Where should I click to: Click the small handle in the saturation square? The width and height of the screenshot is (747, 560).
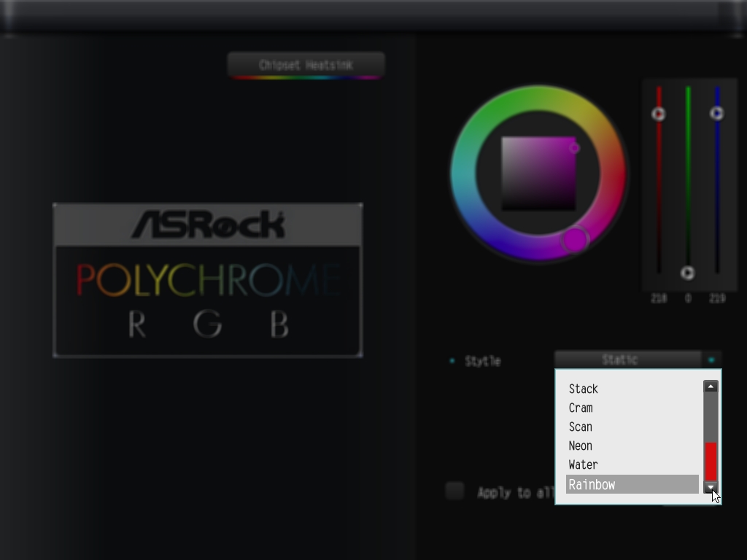[574, 148]
